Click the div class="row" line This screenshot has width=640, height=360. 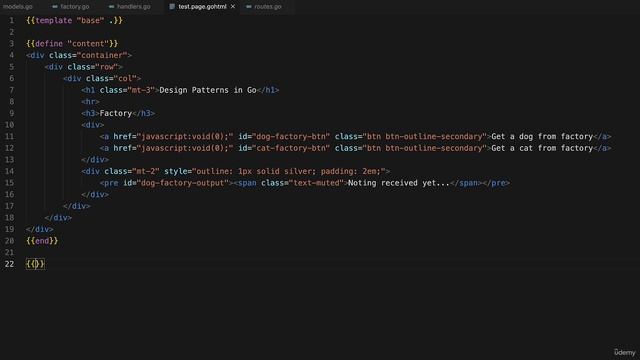coord(83,67)
